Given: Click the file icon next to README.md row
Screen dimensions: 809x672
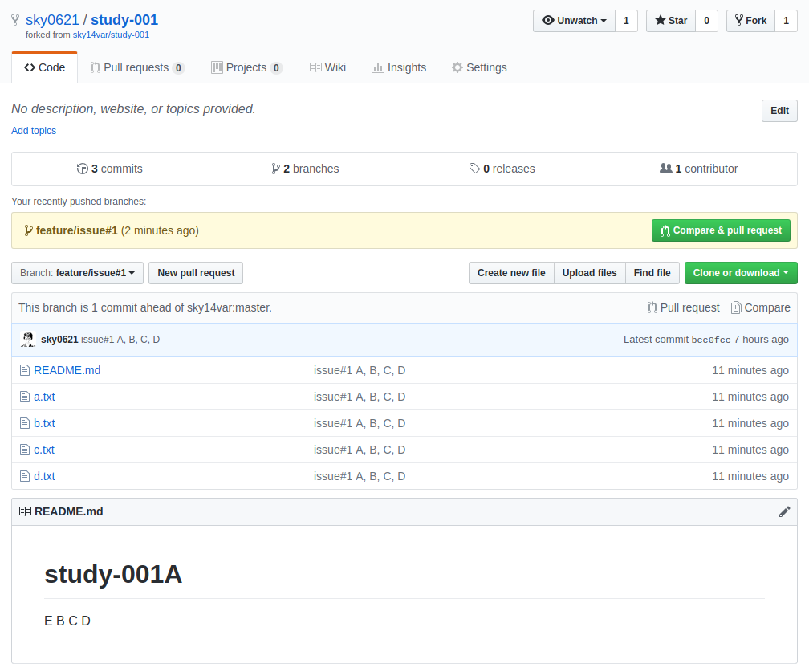Looking at the screenshot, I should coord(25,370).
